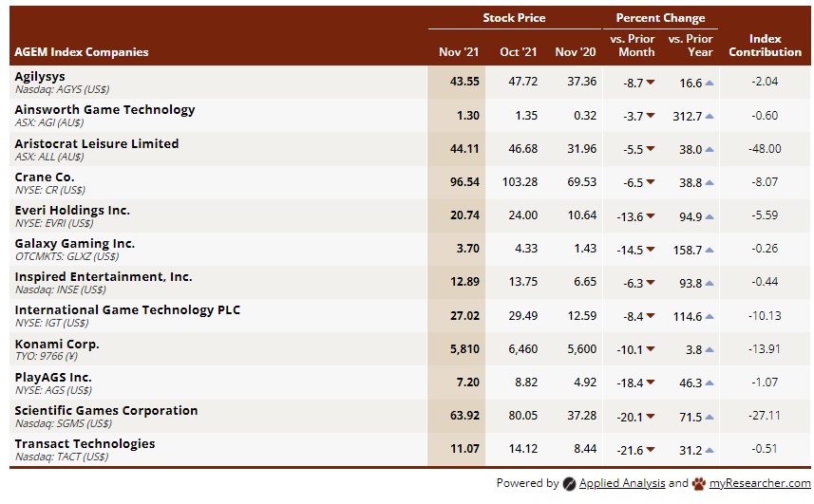Click the down arrow beside IGT -8.4
Screen dimensions: 814x504
tap(650, 316)
